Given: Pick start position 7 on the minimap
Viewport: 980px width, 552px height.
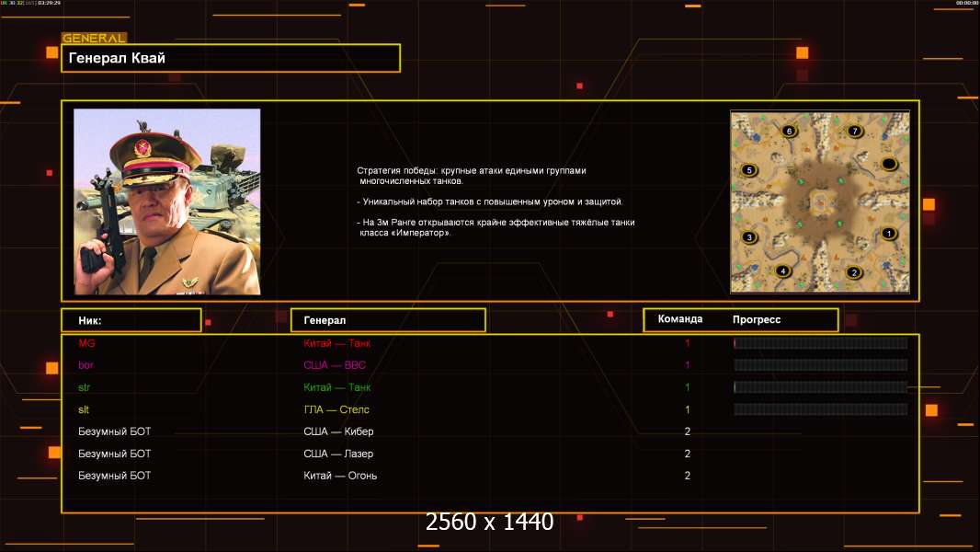Looking at the screenshot, I should pyautogui.click(x=854, y=131).
